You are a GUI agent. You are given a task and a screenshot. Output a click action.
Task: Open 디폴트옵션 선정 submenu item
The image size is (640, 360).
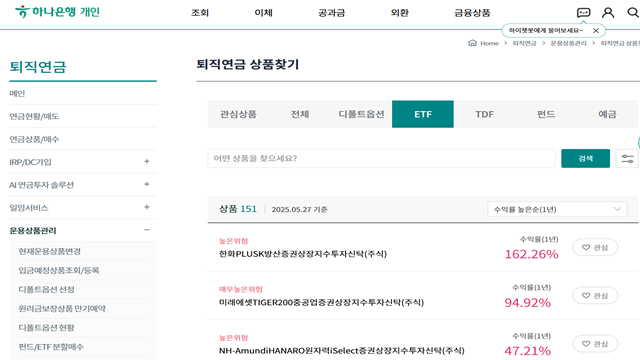[x=47, y=289]
